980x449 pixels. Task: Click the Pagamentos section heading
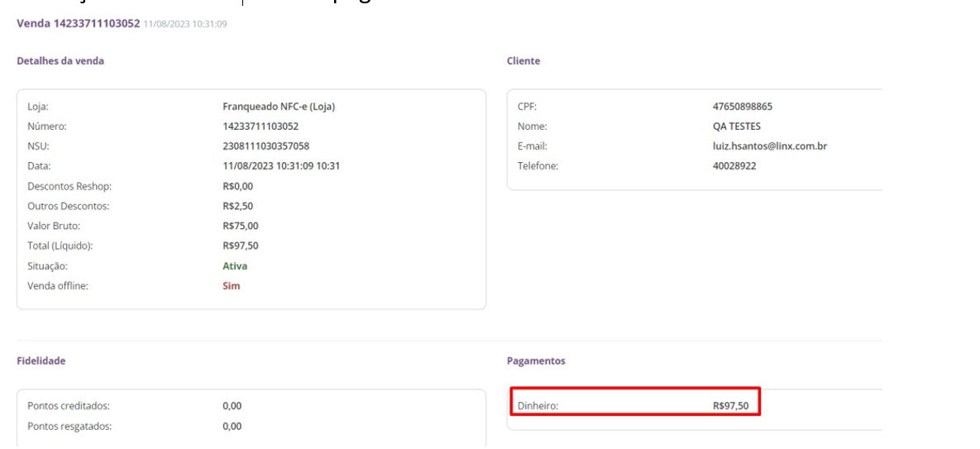[x=536, y=361]
